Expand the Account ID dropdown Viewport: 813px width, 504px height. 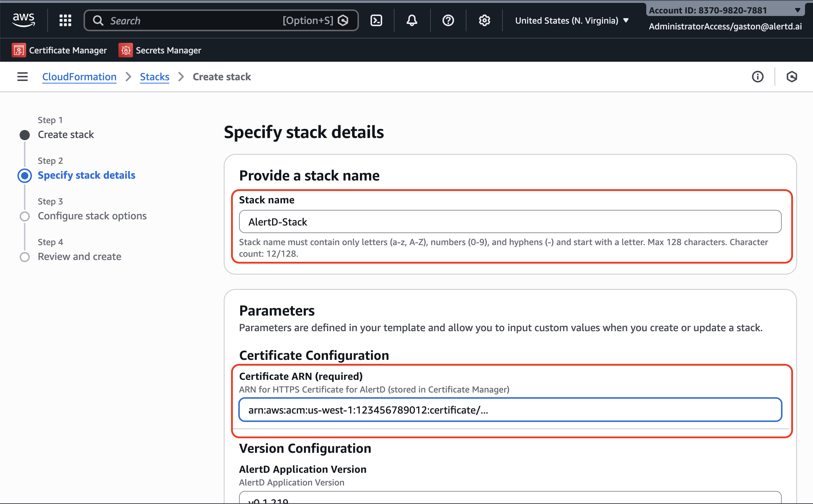pyautogui.click(x=798, y=10)
